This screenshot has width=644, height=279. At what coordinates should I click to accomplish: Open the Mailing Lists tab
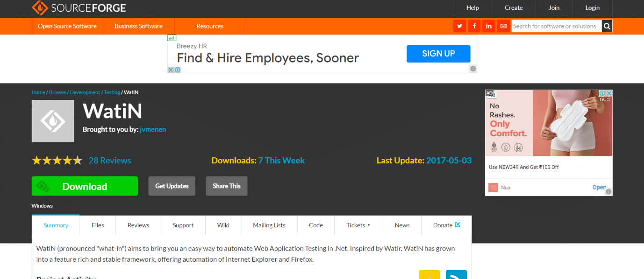point(269,225)
